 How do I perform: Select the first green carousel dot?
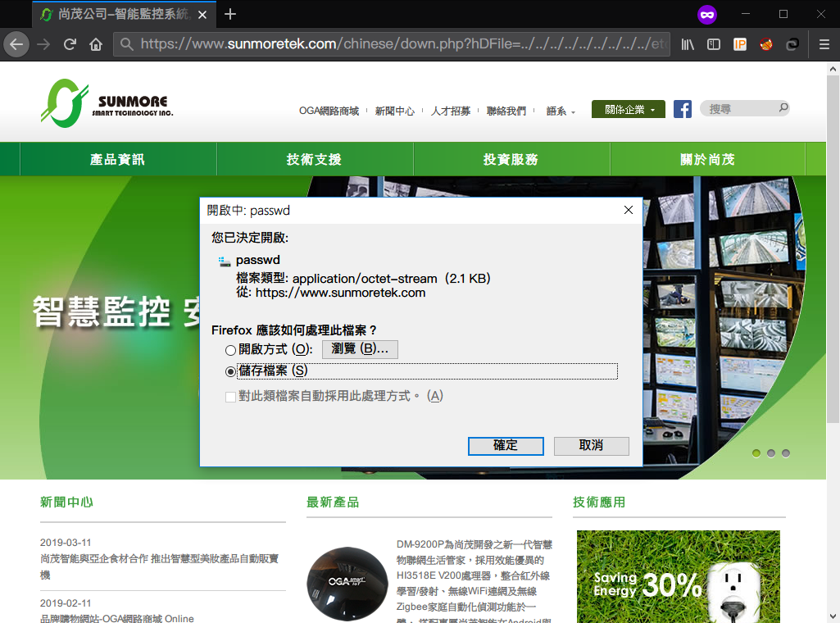(756, 453)
